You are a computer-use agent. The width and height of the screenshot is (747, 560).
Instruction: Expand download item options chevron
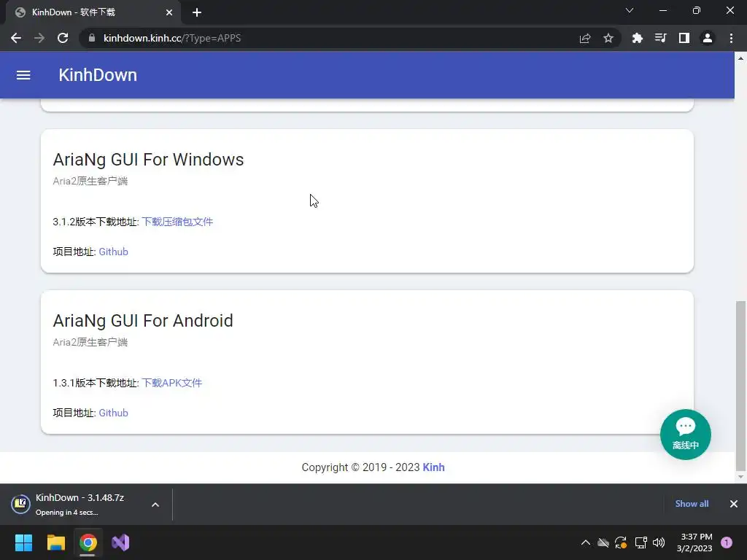(x=155, y=505)
